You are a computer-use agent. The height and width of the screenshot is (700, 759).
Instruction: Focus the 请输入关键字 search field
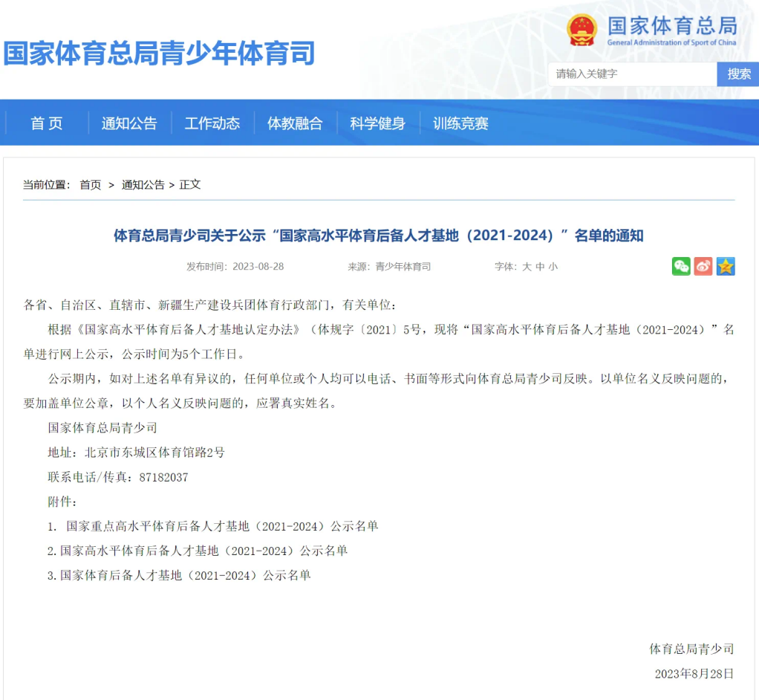pos(632,74)
